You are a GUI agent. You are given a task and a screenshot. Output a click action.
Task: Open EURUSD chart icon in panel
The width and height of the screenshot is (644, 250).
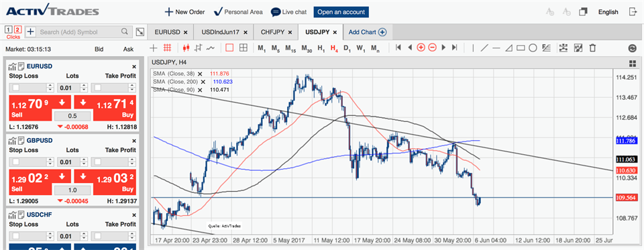[x=12, y=66]
